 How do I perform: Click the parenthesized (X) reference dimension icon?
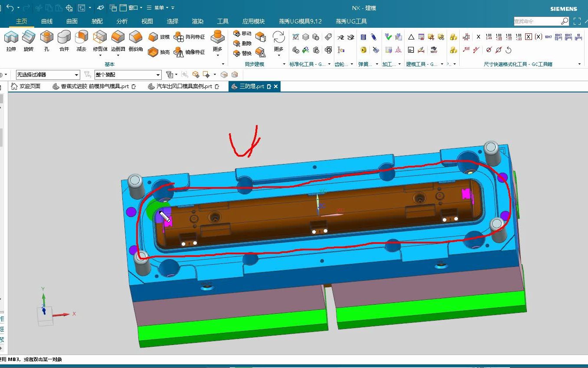tap(538, 37)
